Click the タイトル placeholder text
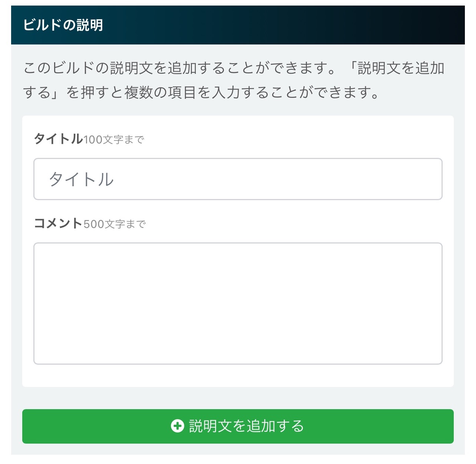 81,179
